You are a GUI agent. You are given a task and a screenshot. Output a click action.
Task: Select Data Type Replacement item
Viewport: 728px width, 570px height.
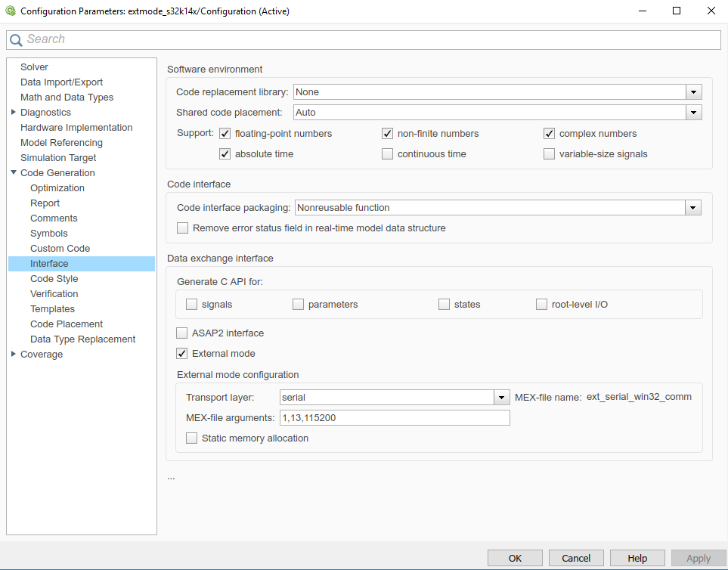click(82, 339)
